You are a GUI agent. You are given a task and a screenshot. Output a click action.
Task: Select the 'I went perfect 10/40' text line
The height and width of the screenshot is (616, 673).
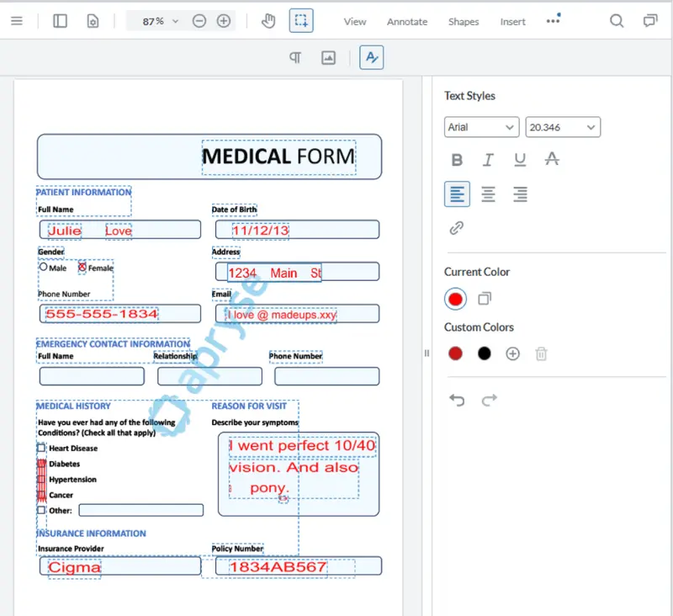[302, 445]
